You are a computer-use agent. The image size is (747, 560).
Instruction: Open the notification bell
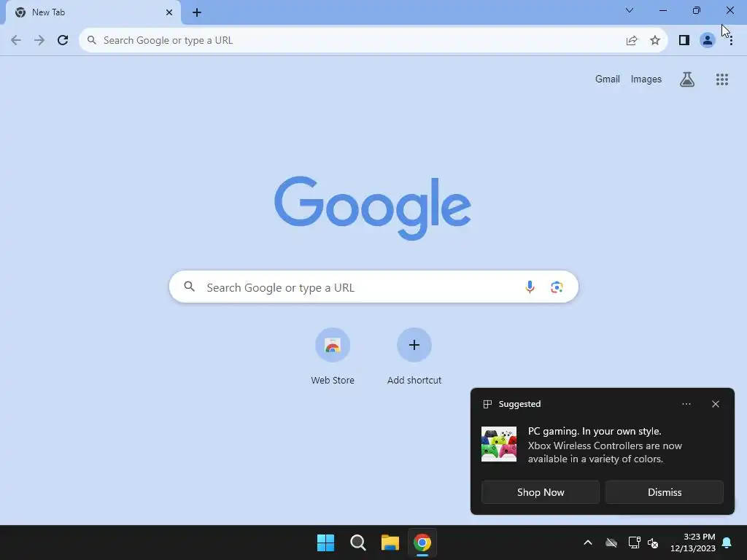point(727,542)
